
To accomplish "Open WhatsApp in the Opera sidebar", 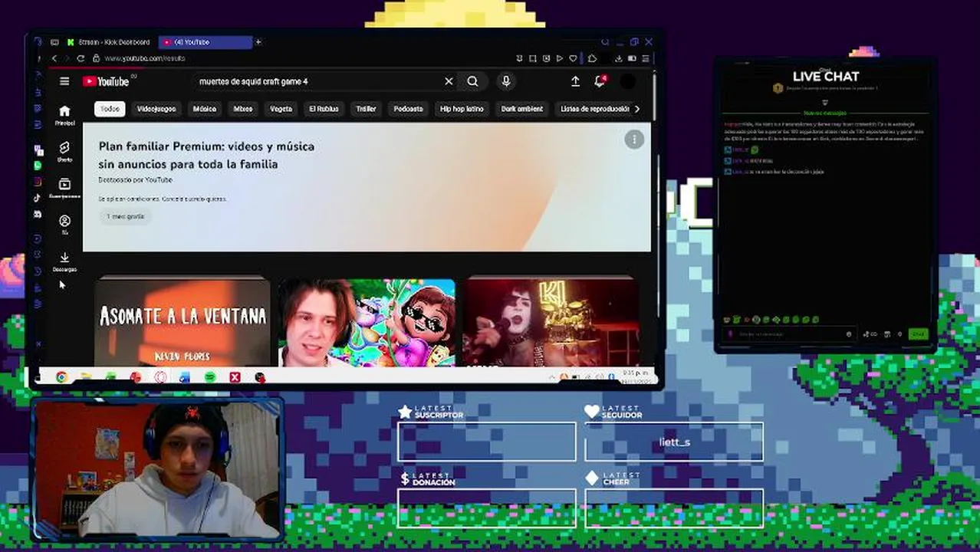I will (x=38, y=166).
